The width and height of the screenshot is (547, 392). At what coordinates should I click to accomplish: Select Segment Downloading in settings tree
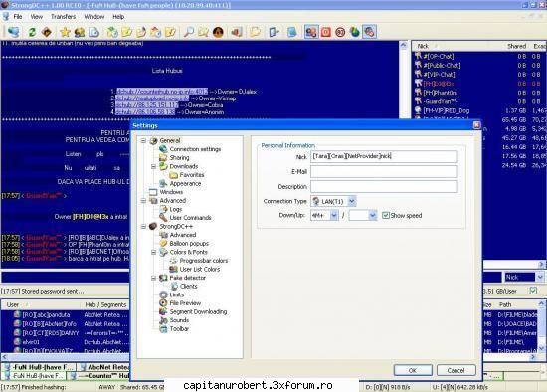pyautogui.click(x=198, y=311)
